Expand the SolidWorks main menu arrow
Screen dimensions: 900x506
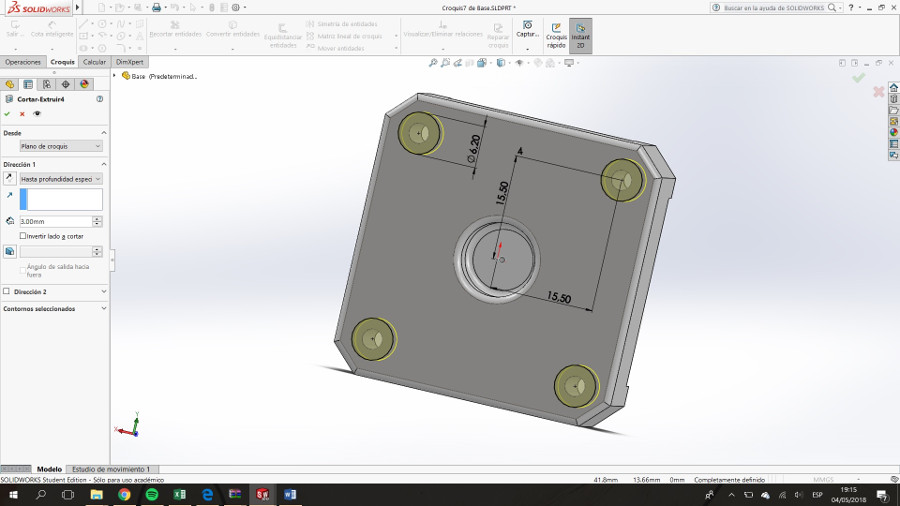pos(77,7)
